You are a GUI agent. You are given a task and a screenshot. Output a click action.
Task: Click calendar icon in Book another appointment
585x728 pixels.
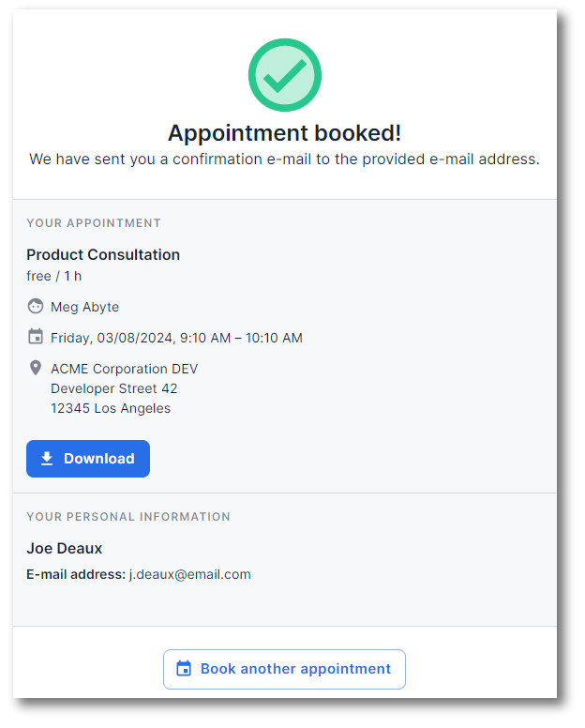tap(184, 669)
